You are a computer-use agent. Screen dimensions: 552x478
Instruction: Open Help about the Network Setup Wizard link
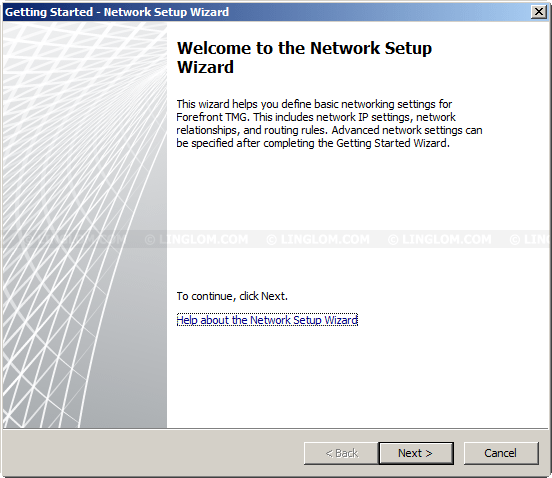(x=267, y=320)
